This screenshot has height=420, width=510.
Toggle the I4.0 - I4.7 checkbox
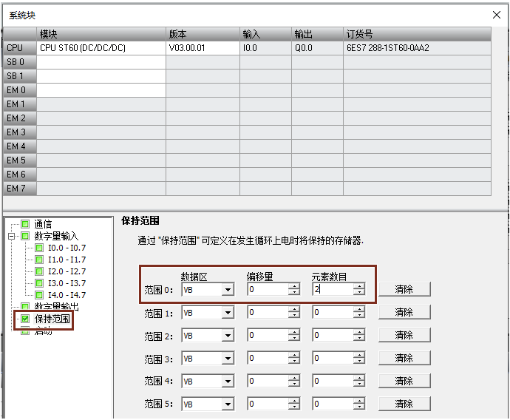(x=39, y=295)
